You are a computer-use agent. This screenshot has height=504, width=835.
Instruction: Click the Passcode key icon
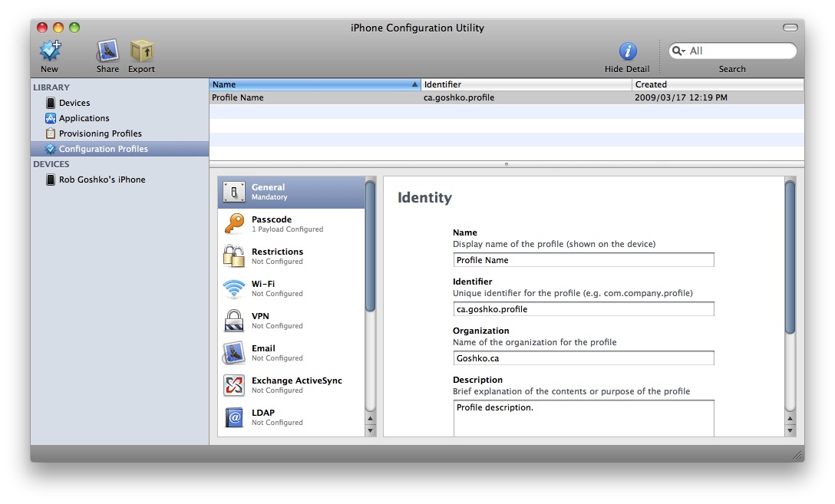[x=234, y=223]
